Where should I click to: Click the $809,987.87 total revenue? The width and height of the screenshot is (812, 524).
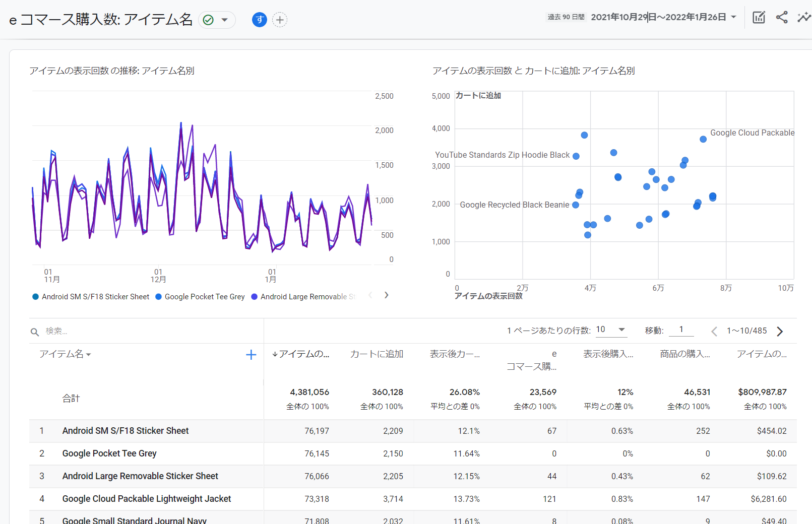(x=762, y=392)
